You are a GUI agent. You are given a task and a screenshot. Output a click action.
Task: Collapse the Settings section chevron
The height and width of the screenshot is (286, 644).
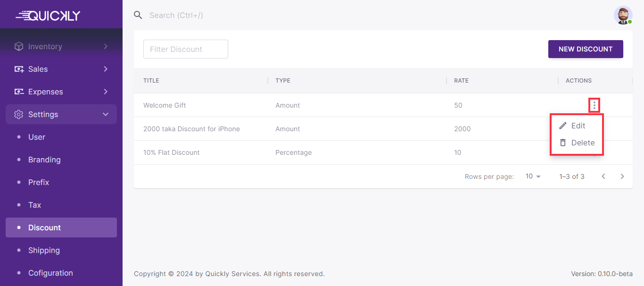coord(106,114)
